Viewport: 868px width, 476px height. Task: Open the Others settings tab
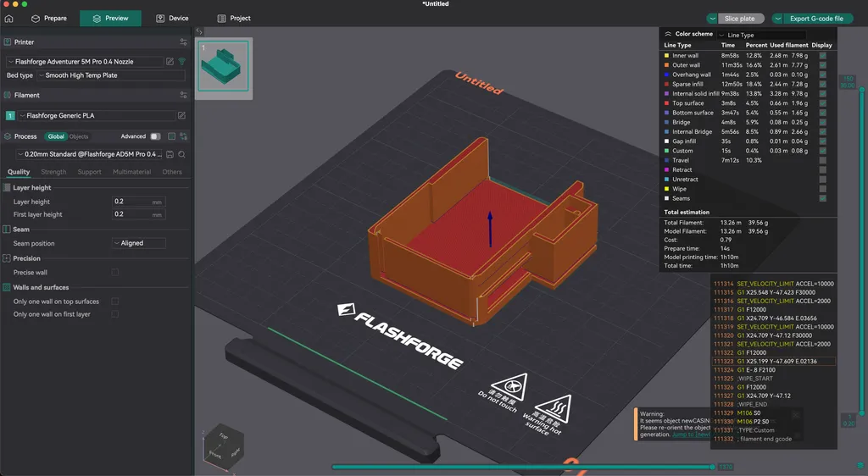pyautogui.click(x=172, y=172)
